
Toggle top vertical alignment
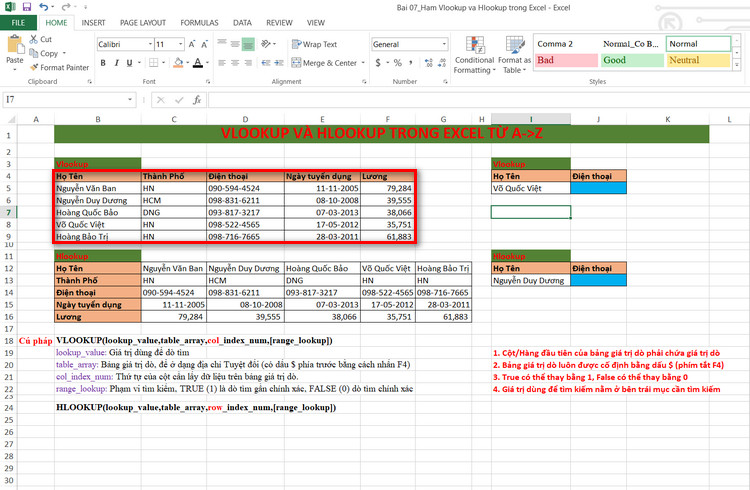(x=222, y=44)
